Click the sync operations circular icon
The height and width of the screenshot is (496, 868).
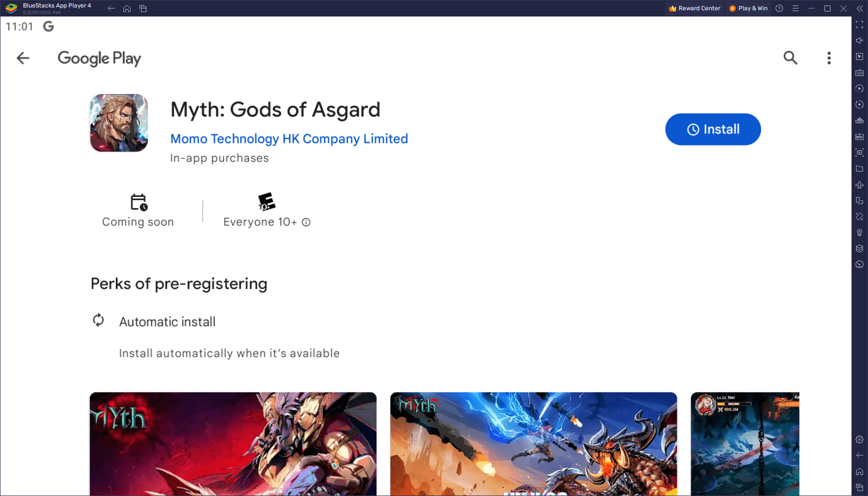860,104
